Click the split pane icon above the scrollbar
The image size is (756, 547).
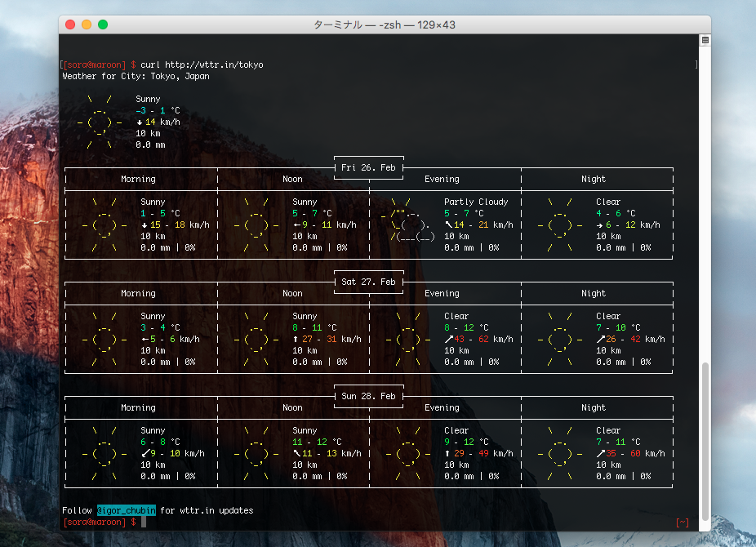tap(705, 40)
